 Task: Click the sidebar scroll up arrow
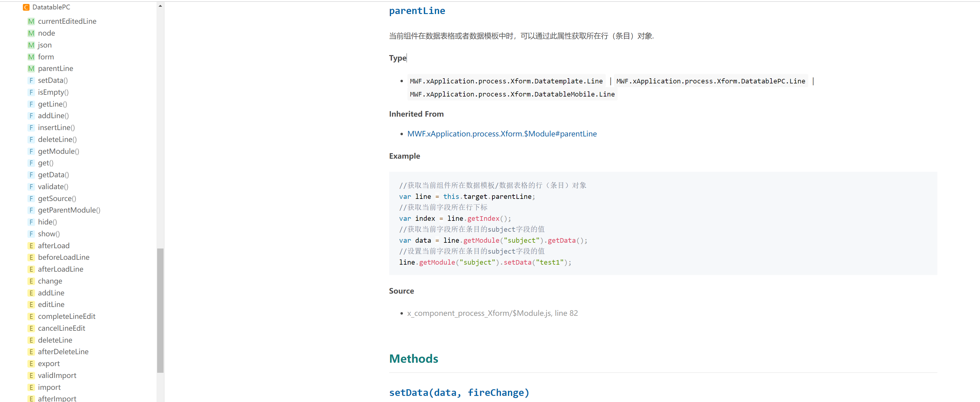click(x=160, y=6)
